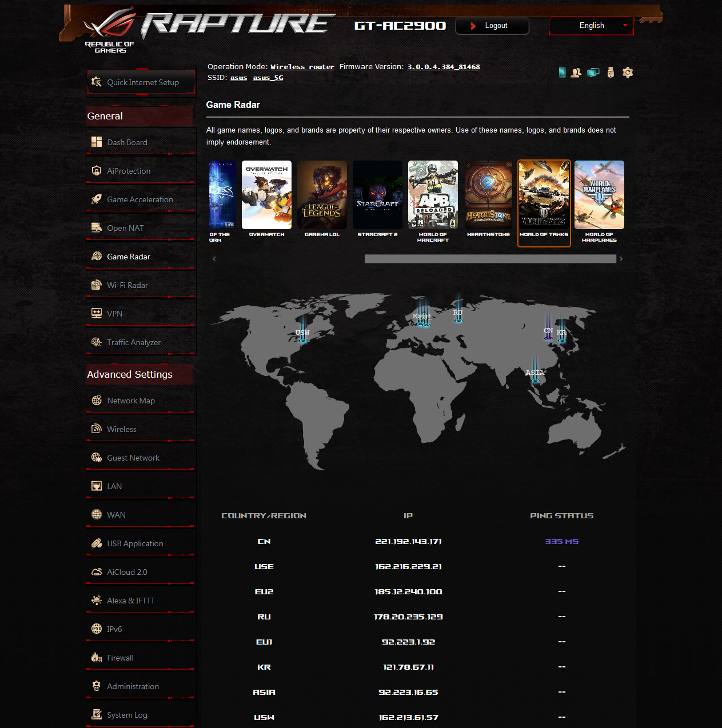The image size is (722, 728).
Task: Click the AiProtection shield icon
Action: coord(97,171)
